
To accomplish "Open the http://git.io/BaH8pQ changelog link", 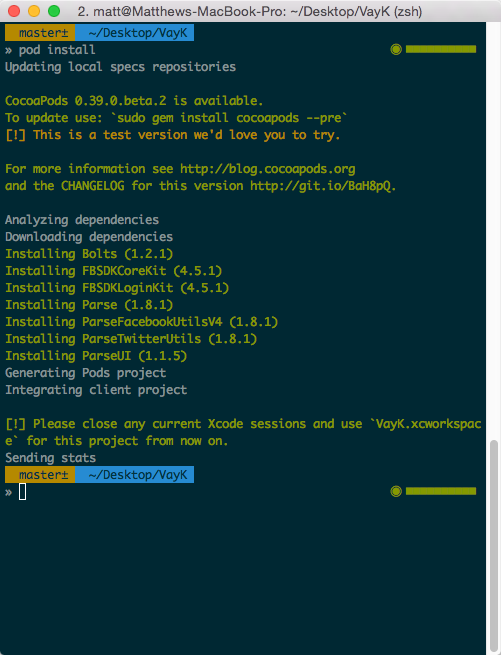I will tap(321, 186).
